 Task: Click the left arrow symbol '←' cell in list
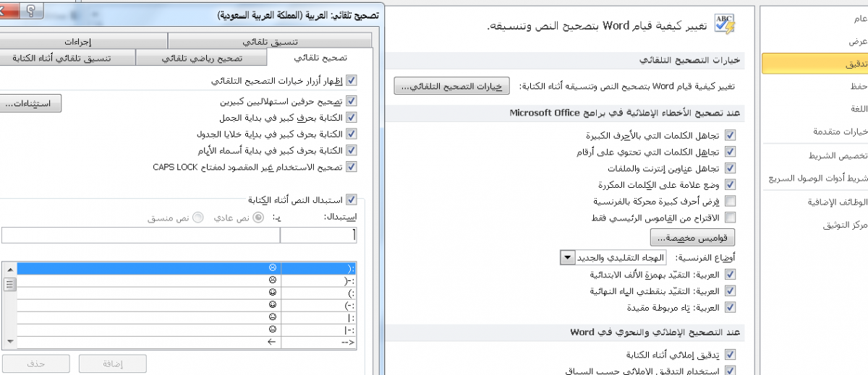click(x=272, y=342)
